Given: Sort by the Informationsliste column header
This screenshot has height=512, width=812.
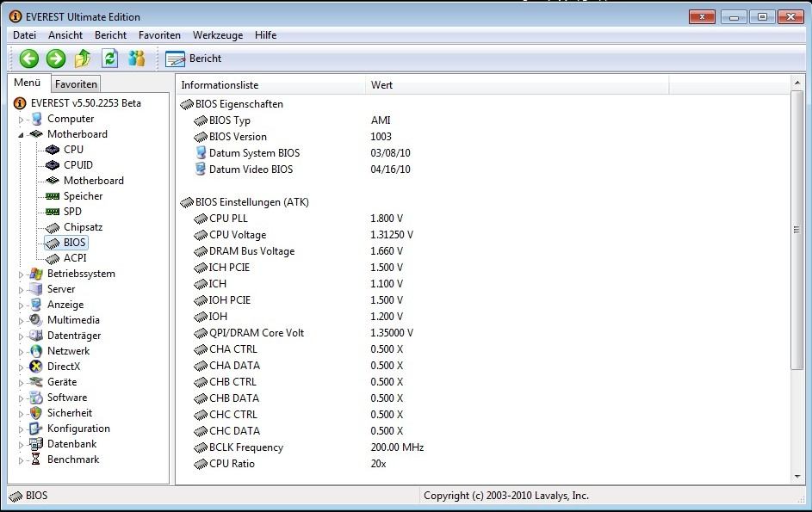Looking at the screenshot, I should pyautogui.click(x=270, y=85).
